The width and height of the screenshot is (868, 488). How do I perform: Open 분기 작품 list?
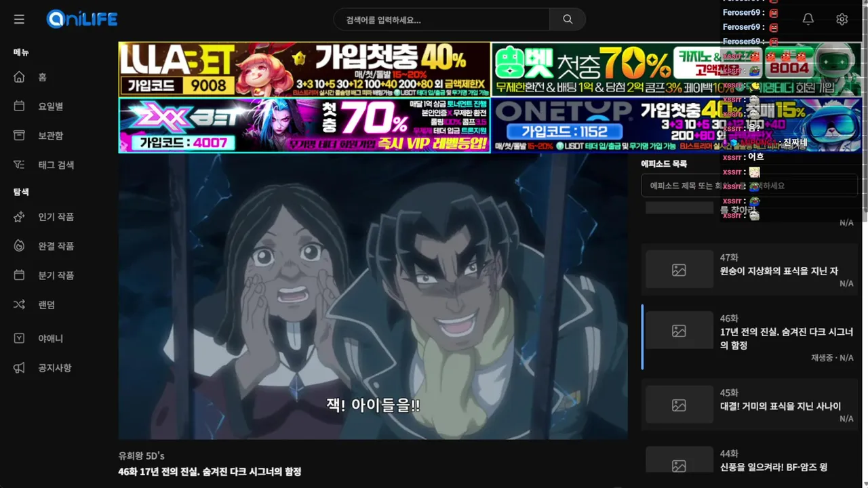click(58, 275)
